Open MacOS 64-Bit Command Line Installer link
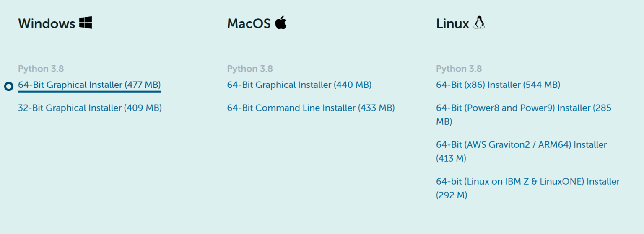 (x=311, y=108)
